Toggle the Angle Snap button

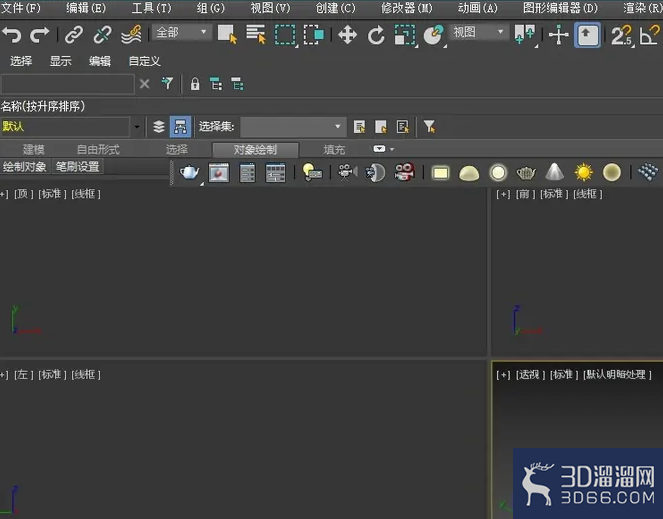coord(650,35)
